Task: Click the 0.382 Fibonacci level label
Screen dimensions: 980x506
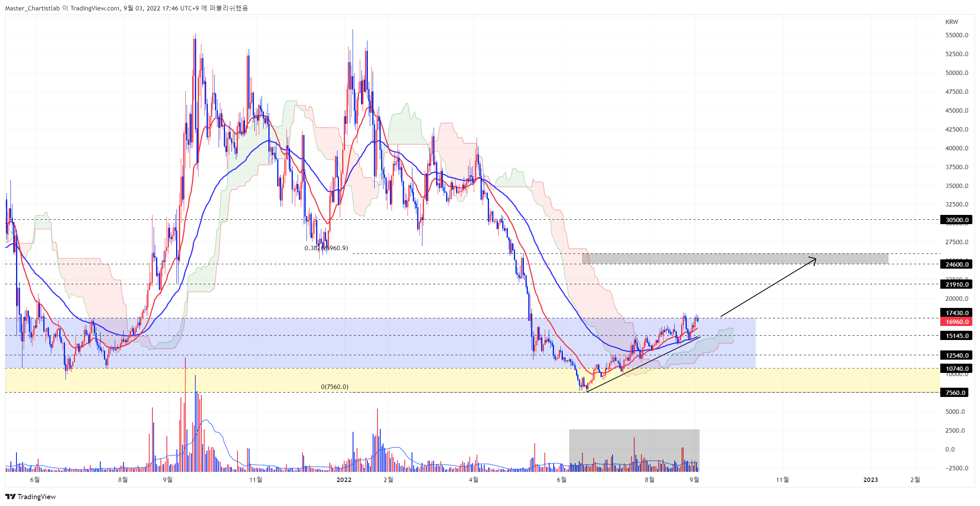Action: [x=326, y=248]
